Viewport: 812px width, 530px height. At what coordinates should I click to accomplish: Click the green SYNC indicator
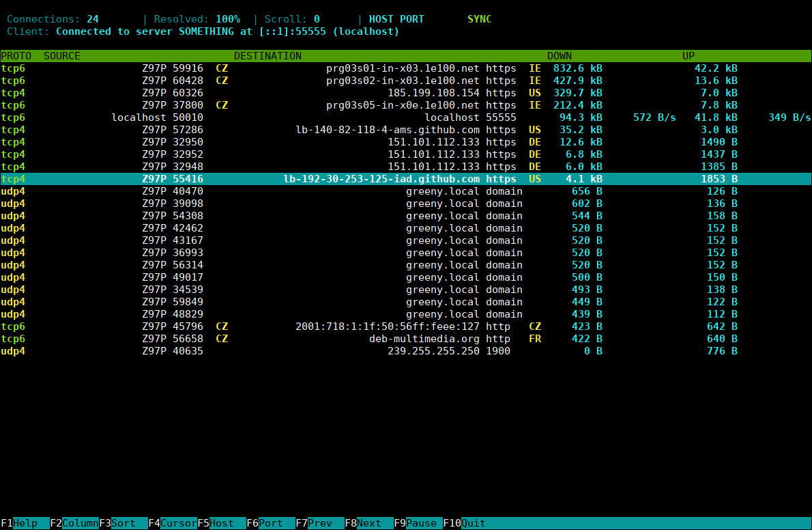tap(480, 19)
